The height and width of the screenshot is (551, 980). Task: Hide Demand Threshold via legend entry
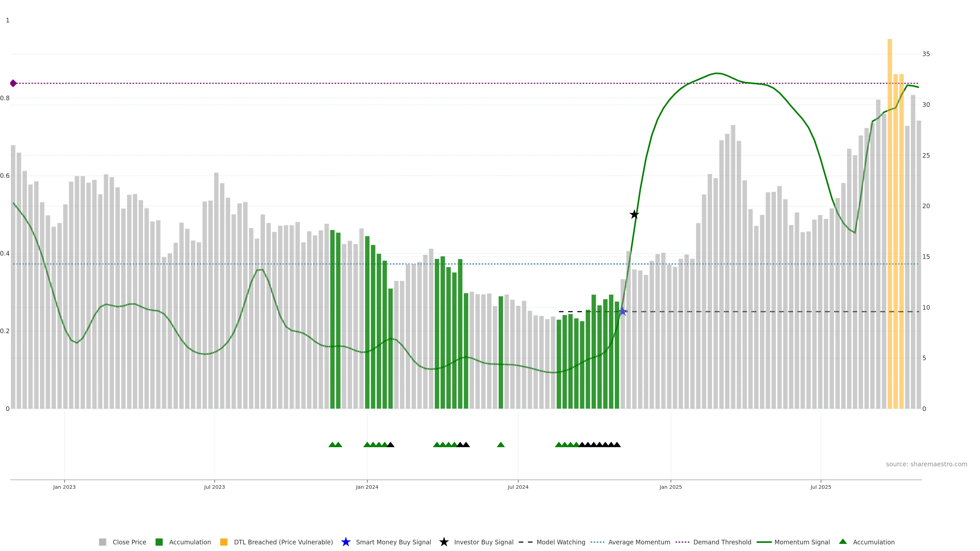click(722, 542)
